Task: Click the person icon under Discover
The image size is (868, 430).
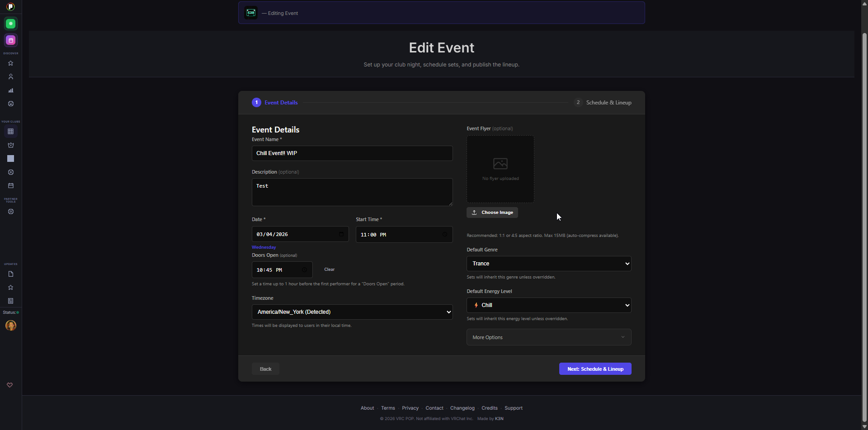Action: (11, 77)
